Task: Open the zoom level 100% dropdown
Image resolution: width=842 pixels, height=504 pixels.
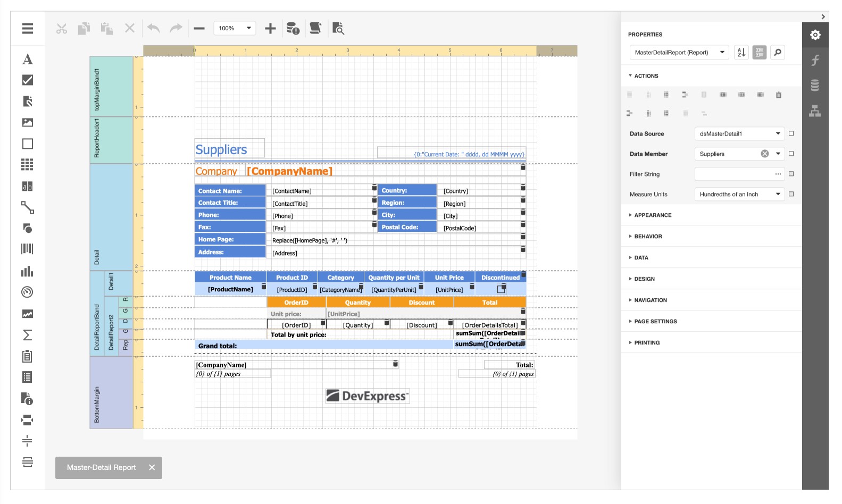Action: point(235,28)
